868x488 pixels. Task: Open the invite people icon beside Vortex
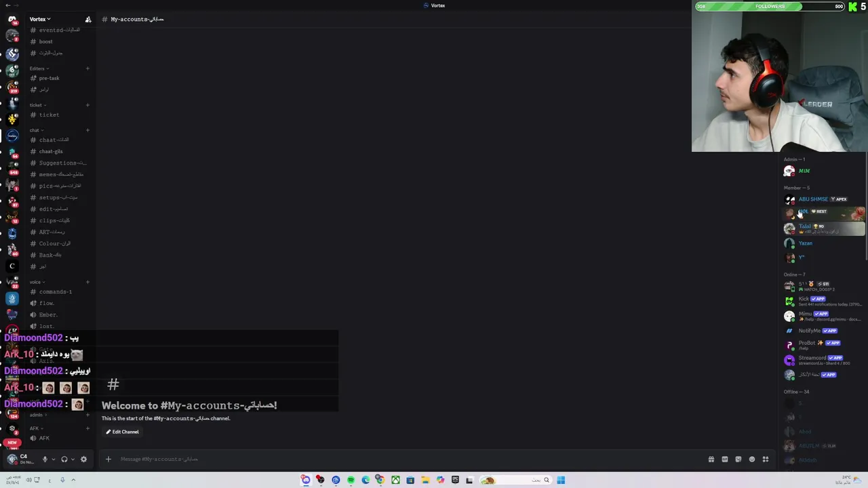click(x=88, y=19)
